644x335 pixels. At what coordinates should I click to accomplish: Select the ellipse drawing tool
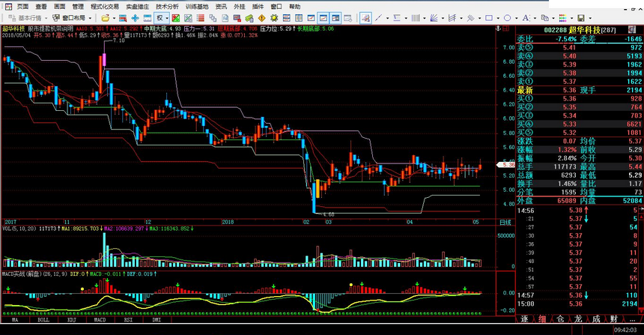507,18
